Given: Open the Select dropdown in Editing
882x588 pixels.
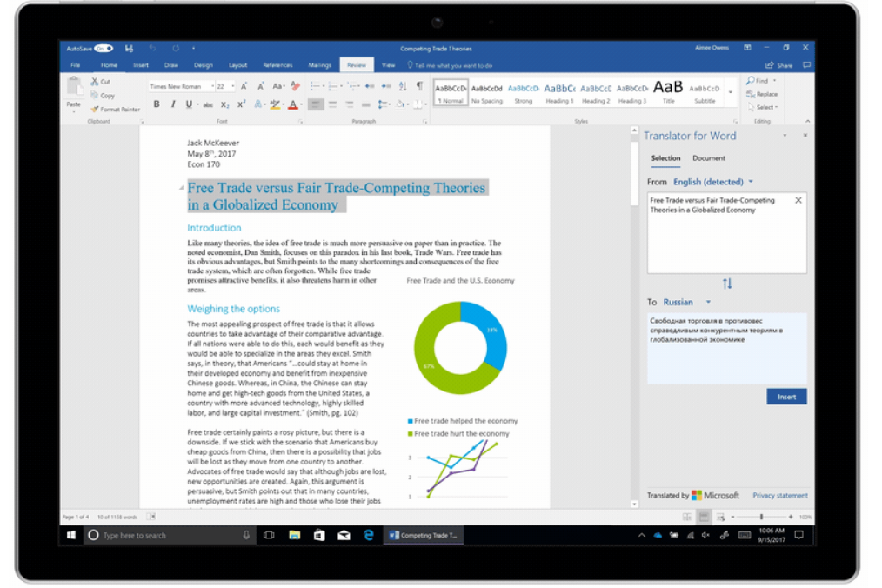Looking at the screenshot, I should coord(763,107).
